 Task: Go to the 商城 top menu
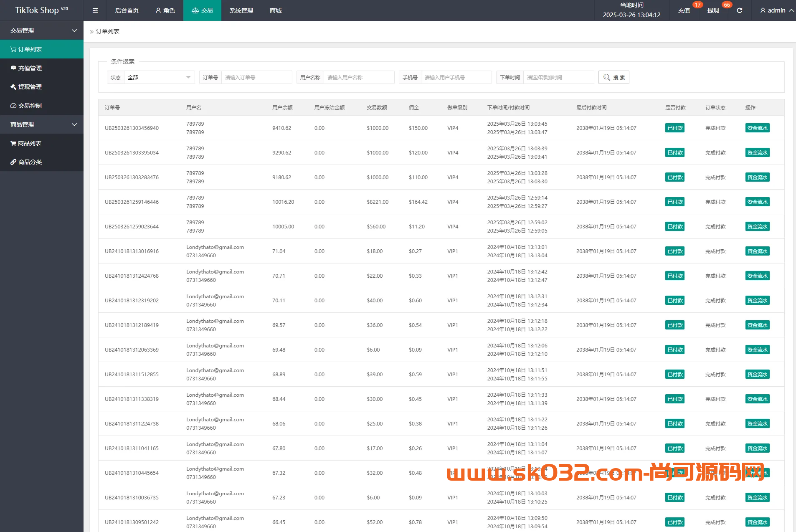click(276, 10)
